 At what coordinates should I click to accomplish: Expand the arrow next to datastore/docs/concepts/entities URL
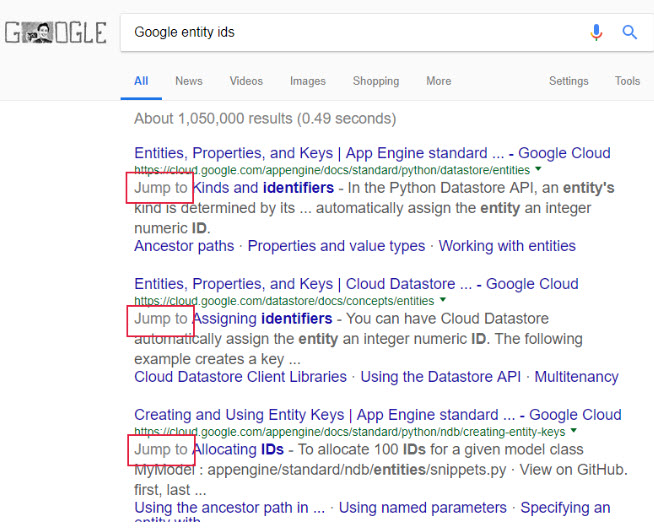coord(443,299)
